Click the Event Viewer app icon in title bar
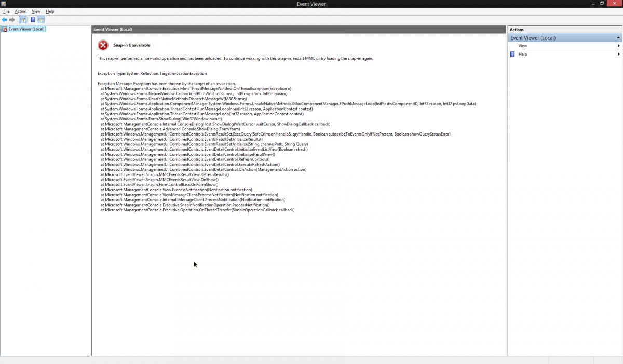The height and width of the screenshot is (364, 623). point(5,4)
